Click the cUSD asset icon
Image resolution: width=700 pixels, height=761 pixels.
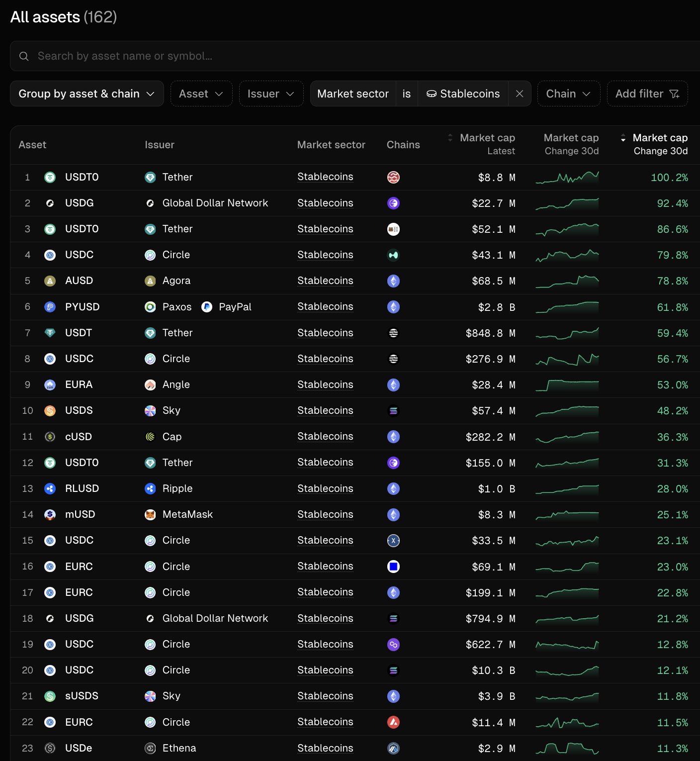click(50, 437)
